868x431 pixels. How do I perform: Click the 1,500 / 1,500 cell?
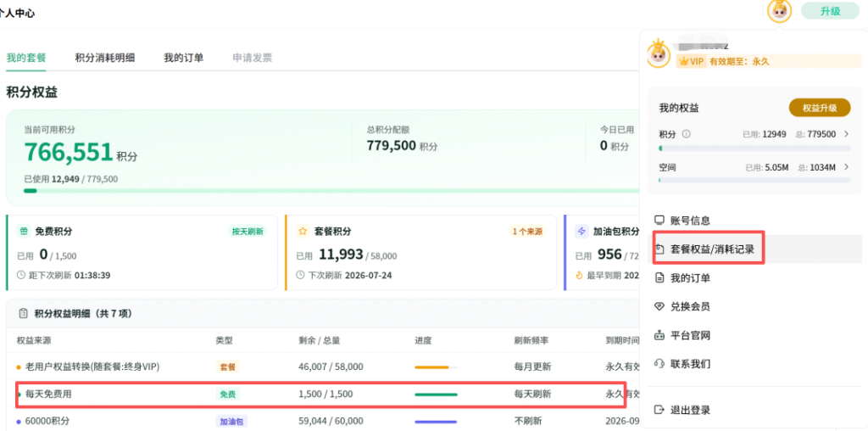coord(325,395)
